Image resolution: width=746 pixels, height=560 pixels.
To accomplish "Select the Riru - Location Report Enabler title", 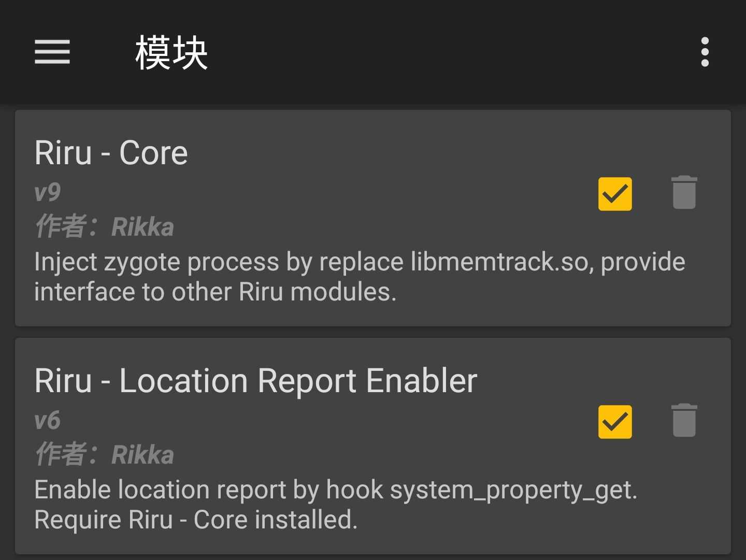I will tap(255, 381).
